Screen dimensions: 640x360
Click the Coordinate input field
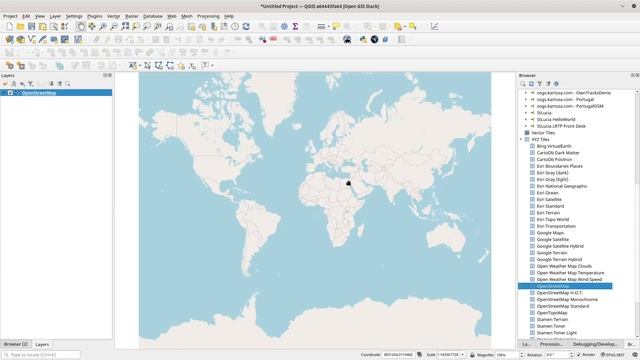tap(398, 355)
